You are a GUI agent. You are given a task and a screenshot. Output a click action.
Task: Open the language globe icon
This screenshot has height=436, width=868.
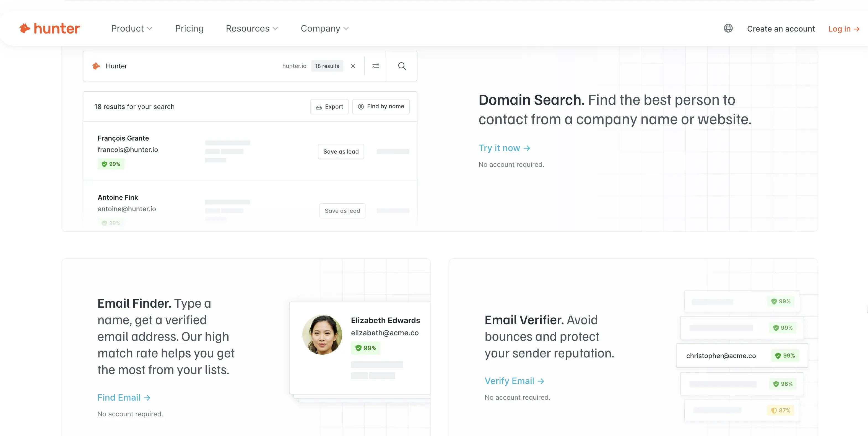pyautogui.click(x=728, y=28)
